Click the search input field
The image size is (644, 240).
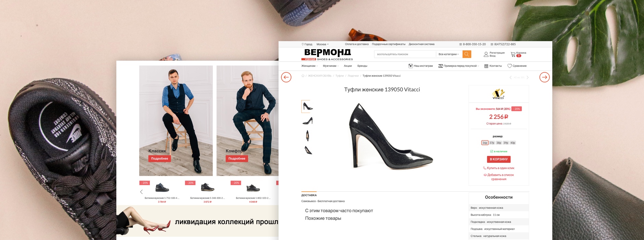(405, 54)
